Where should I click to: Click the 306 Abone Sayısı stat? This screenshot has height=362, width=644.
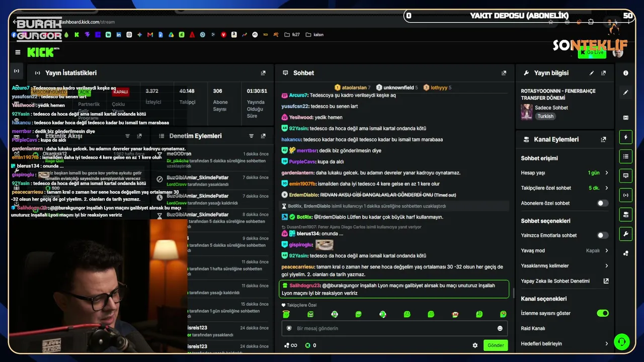click(220, 100)
